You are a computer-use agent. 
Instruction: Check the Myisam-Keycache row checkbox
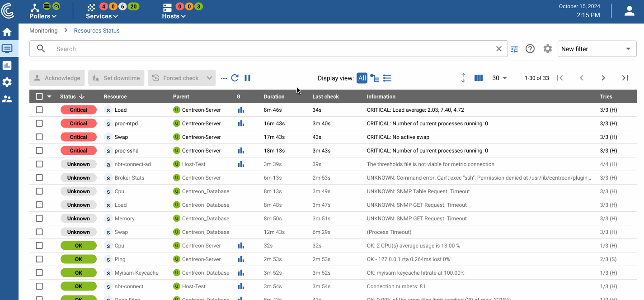tap(39, 273)
